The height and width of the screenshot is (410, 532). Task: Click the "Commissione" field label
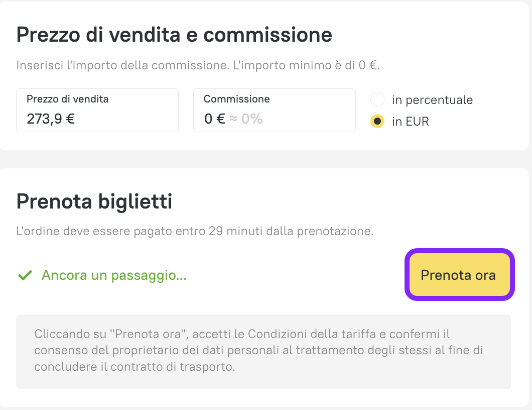pyautogui.click(x=237, y=99)
